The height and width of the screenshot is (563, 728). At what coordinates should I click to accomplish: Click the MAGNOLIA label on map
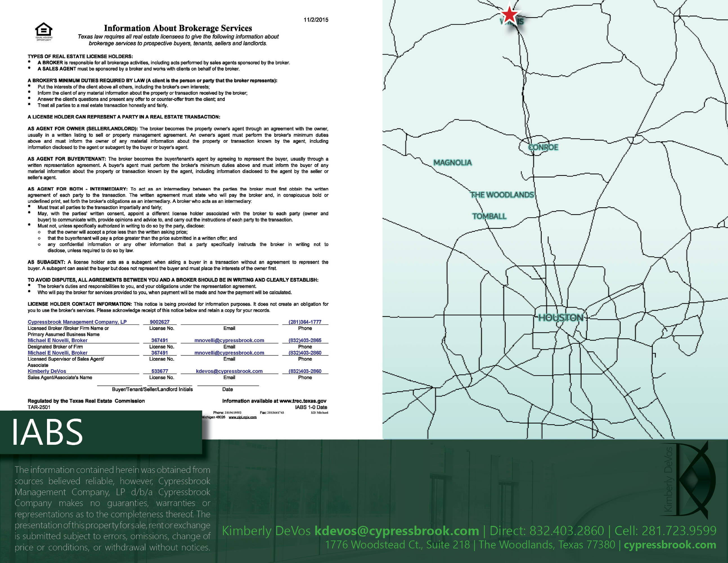(x=452, y=162)
